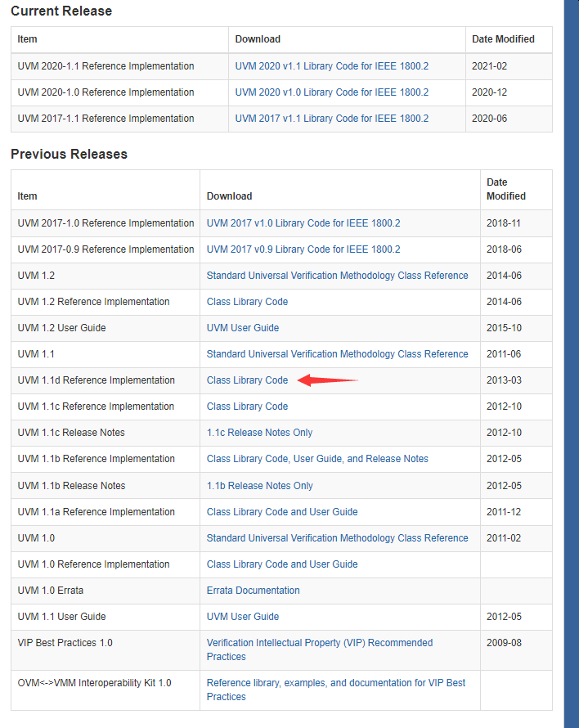
Task: Select 'UVM 2017-0.9 Reference Implementation' item text
Action: (x=105, y=249)
